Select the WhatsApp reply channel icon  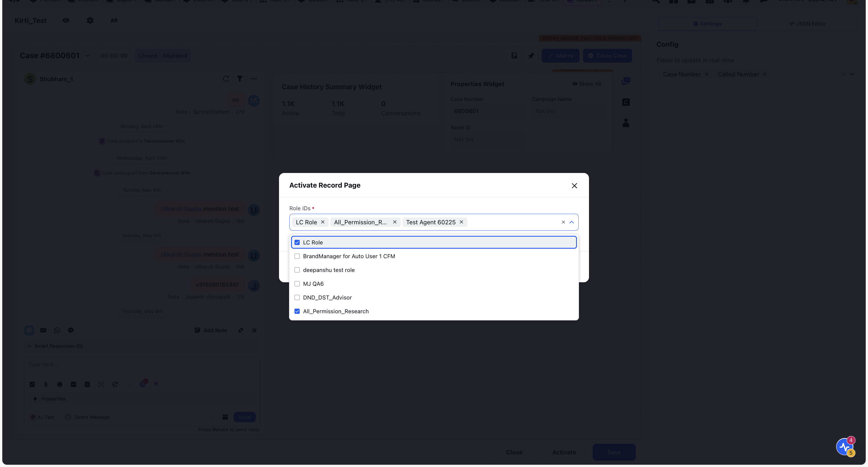pyautogui.click(x=57, y=330)
